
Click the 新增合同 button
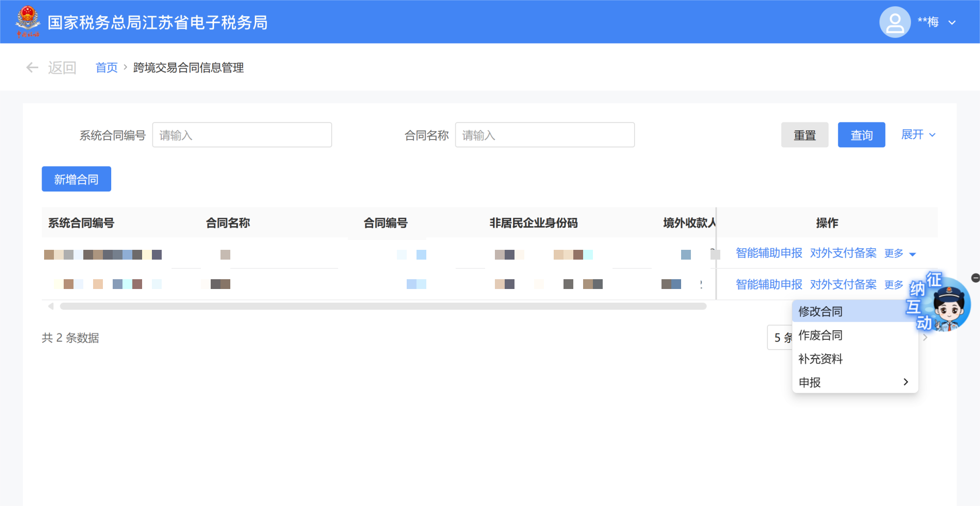[x=76, y=179]
